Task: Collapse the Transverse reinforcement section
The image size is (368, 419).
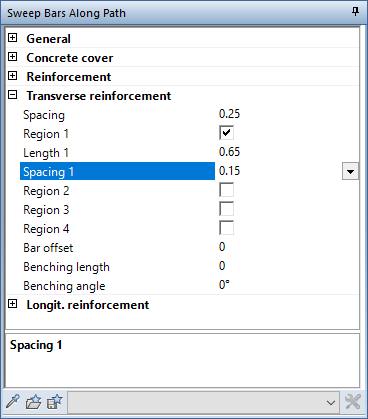Action: [x=12, y=95]
